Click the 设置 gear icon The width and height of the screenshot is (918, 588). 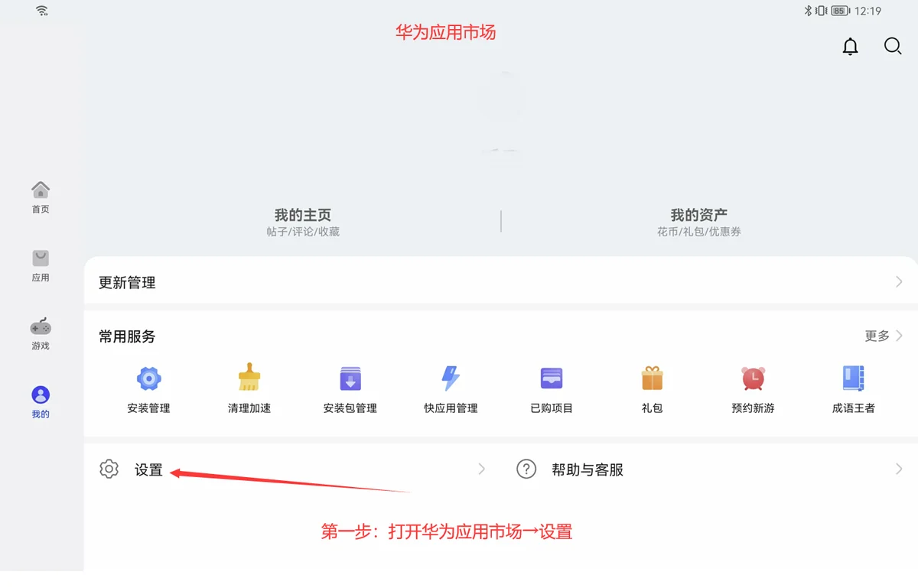point(109,469)
